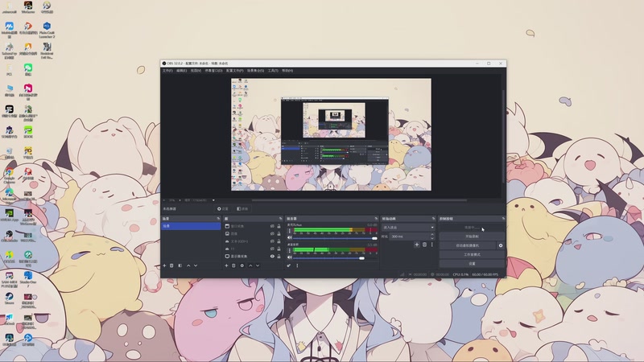Click the source toolbar 滤镜 filters button
This screenshot has width=644, height=362.
point(243,209)
